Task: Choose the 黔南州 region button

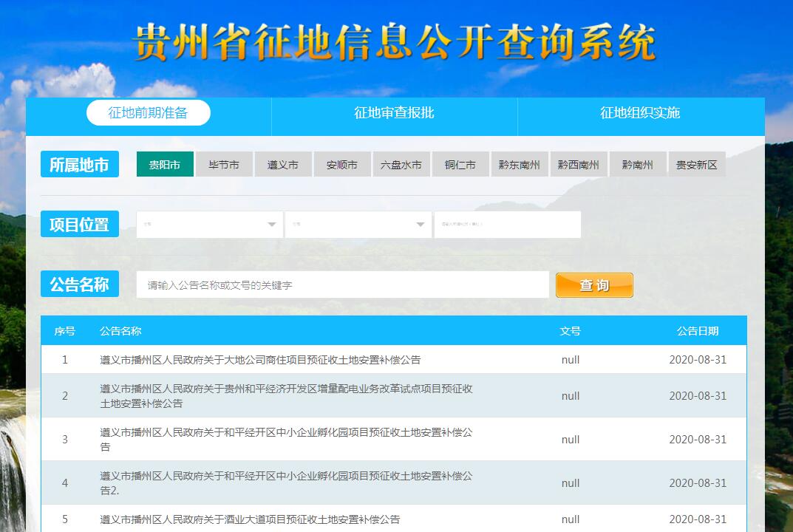Action: coord(638,164)
